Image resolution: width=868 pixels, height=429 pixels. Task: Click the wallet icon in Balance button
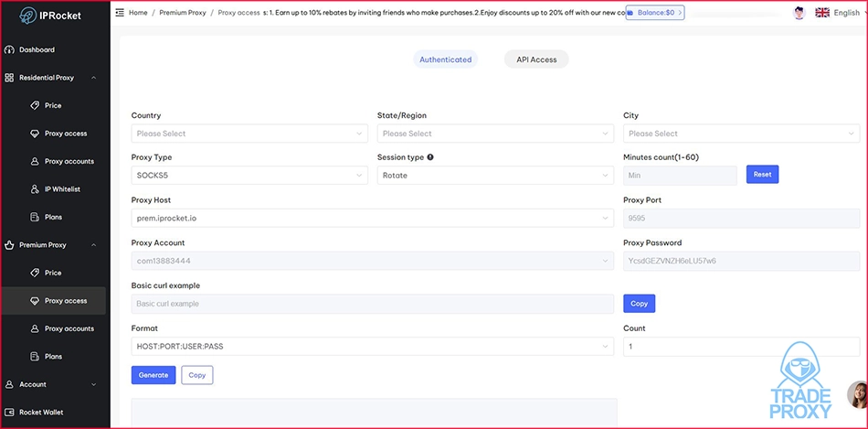point(630,13)
